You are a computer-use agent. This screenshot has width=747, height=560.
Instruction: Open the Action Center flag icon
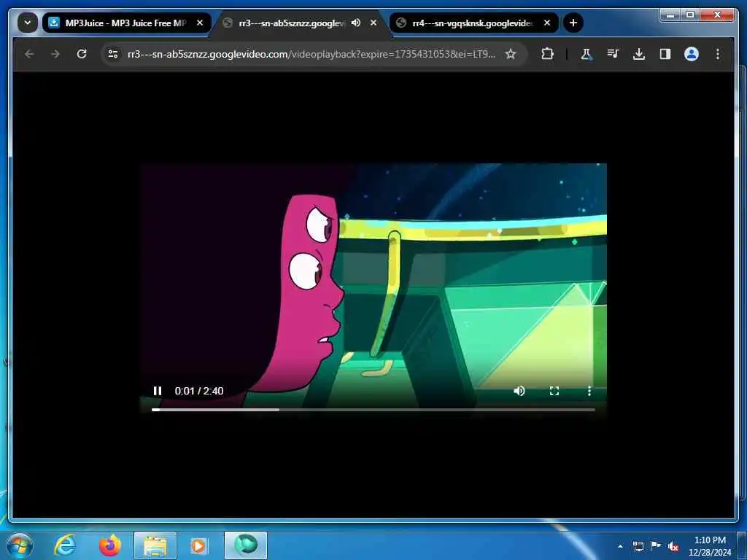point(656,545)
